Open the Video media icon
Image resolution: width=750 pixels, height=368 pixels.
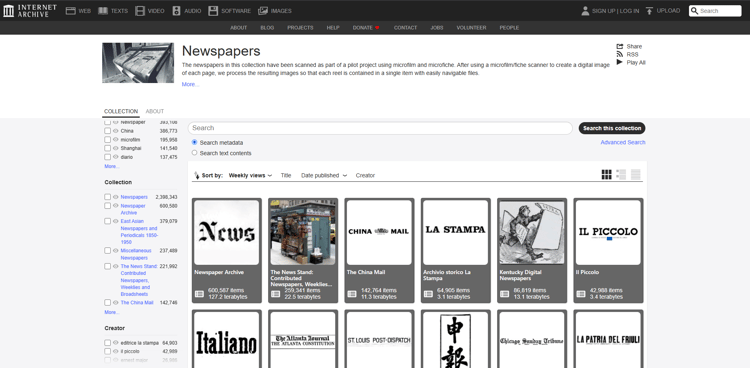point(140,11)
